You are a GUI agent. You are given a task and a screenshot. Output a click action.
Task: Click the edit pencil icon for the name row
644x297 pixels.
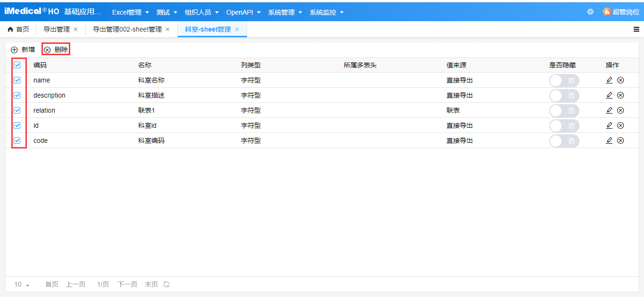[x=609, y=80]
